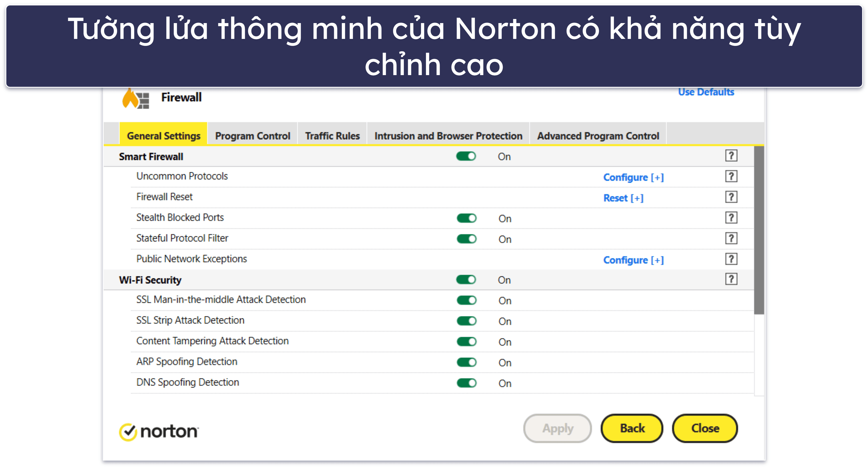
Task: Disable SSL Man-in-the-middle Attack Detection
Action: point(466,300)
